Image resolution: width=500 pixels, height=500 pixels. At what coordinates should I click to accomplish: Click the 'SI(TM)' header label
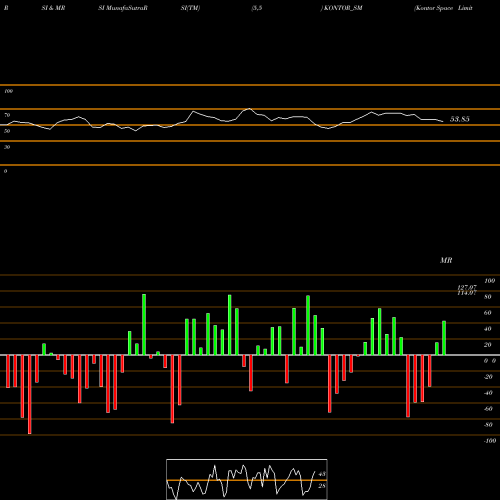[190, 8]
